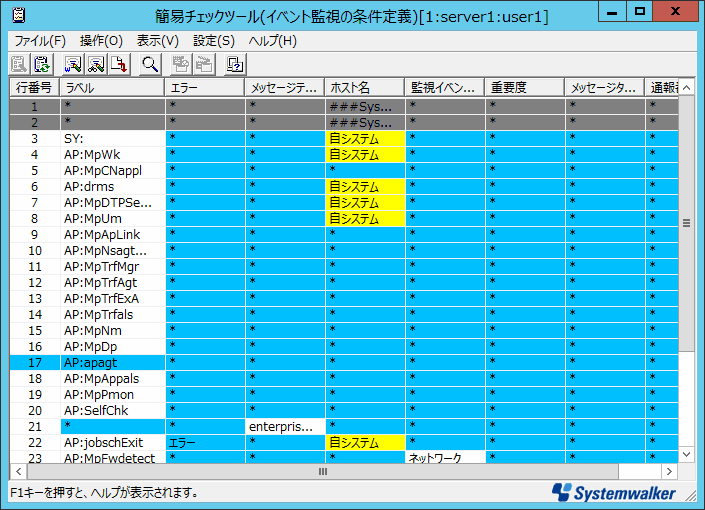Open the ファイル(F) menu
Viewport: 705px width, 510px height.
pyautogui.click(x=38, y=41)
